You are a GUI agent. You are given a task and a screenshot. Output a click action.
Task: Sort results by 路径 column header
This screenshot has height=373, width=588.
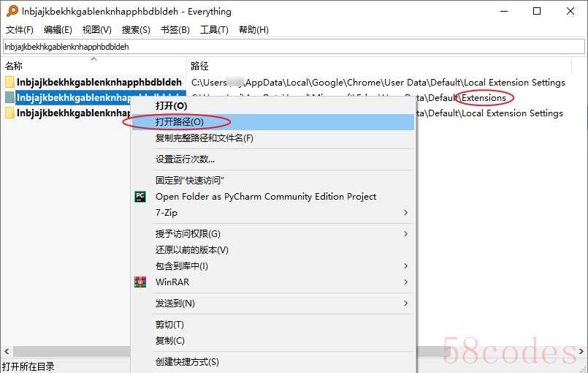tap(199, 66)
